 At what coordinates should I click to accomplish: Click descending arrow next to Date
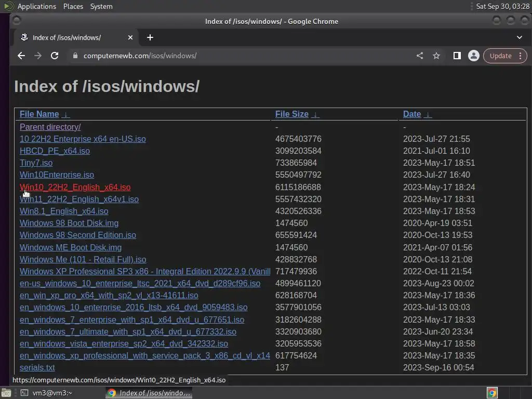click(428, 115)
